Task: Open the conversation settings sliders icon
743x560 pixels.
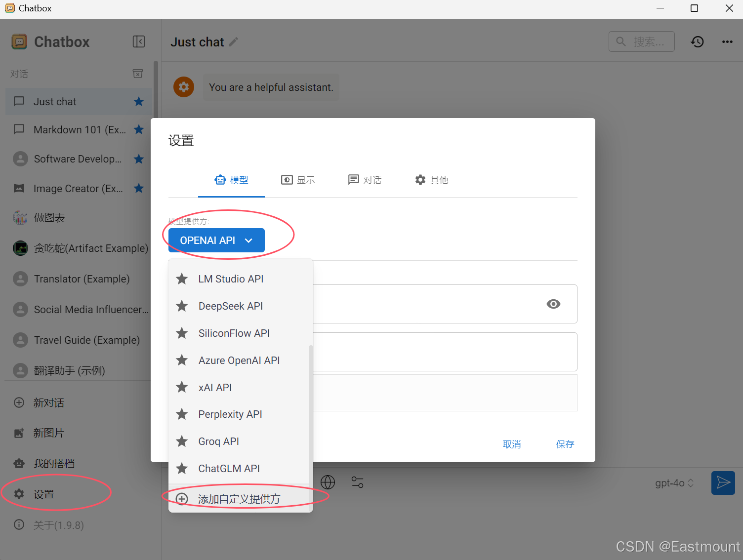Action: pos(357,482)
